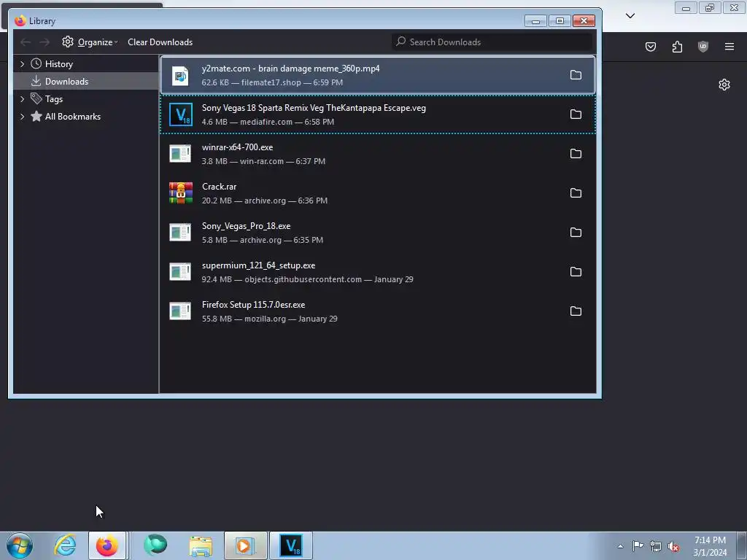The width and height of the screenshot is (747, 560).
Task: Show hidden tray icons arrow
Action: pos(620,546)
